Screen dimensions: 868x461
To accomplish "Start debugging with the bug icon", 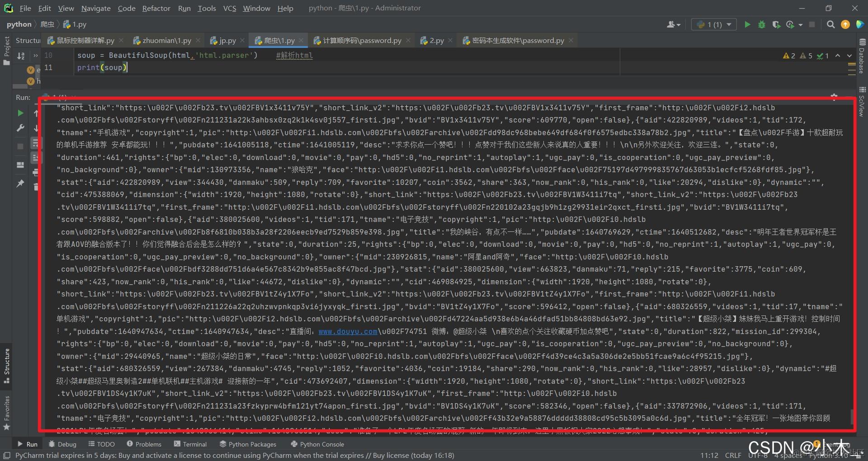I will (763, 24).
